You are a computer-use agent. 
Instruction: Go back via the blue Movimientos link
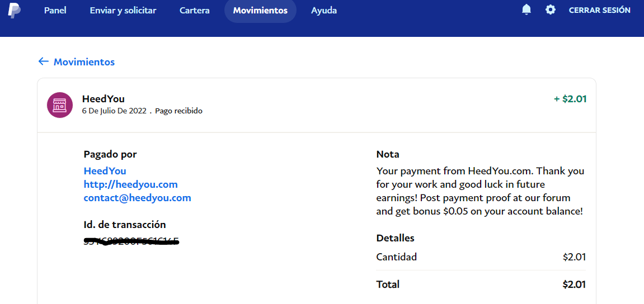[x=84, y=62]
